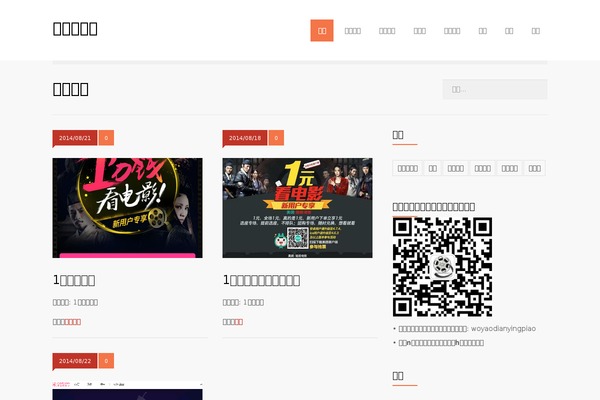The width and height of the screenshot is (600, 400).
Task: Select the five-character tag in the sidebar tag cloud
Action: point(408,168)
